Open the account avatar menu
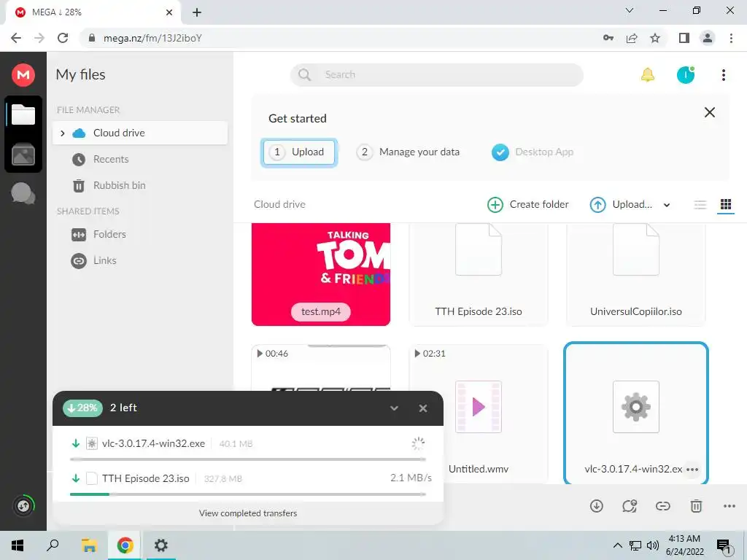Image resolution: width=747 pixels, height=560 pixels. [686, 75]
